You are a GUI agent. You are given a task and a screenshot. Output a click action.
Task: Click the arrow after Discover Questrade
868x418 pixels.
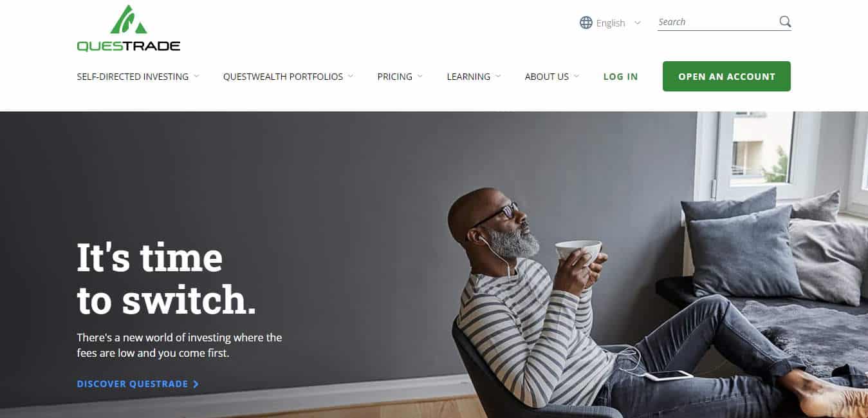[196, 384]
